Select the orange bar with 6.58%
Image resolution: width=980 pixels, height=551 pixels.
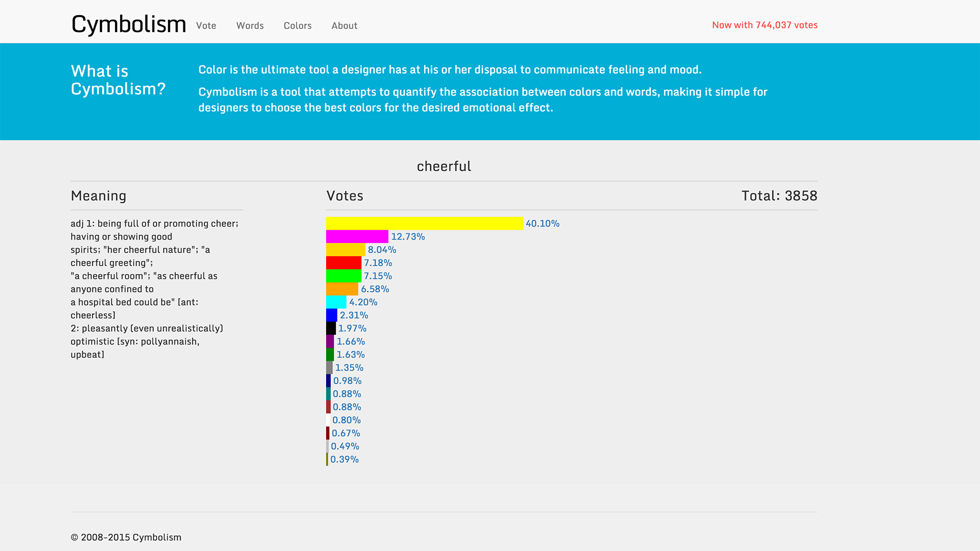tap(342, 289)
